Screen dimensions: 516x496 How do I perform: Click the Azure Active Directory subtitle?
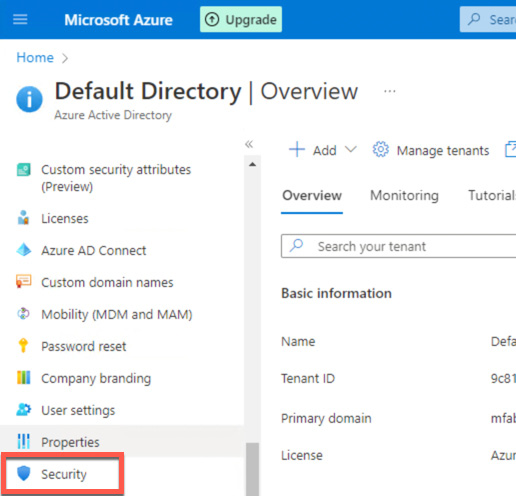pos(113,115)
